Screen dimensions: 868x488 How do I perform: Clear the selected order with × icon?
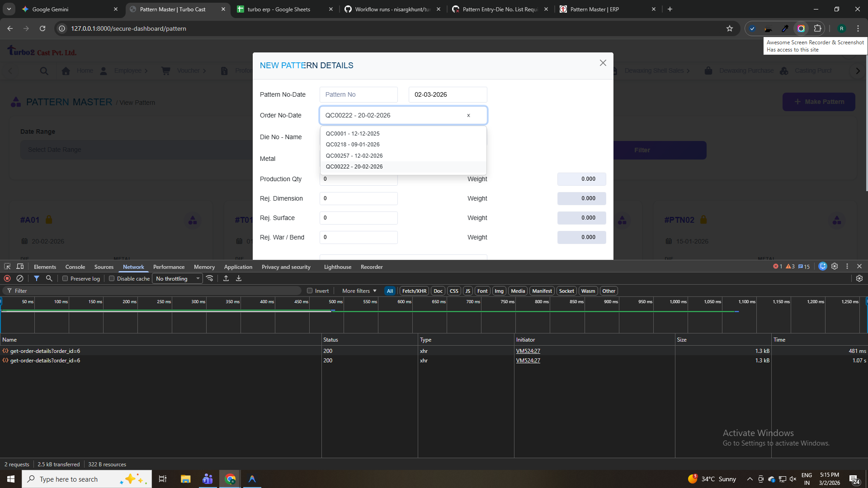(468, 116)
